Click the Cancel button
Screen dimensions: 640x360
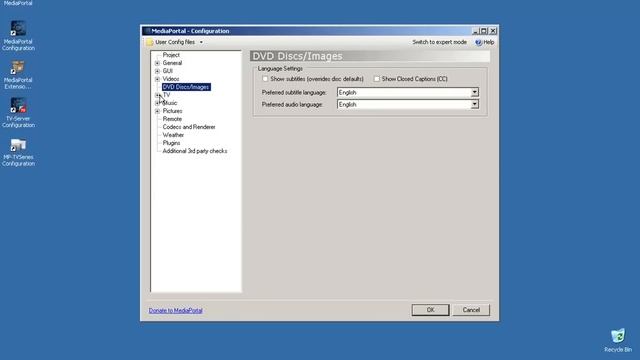coord(471,310)
